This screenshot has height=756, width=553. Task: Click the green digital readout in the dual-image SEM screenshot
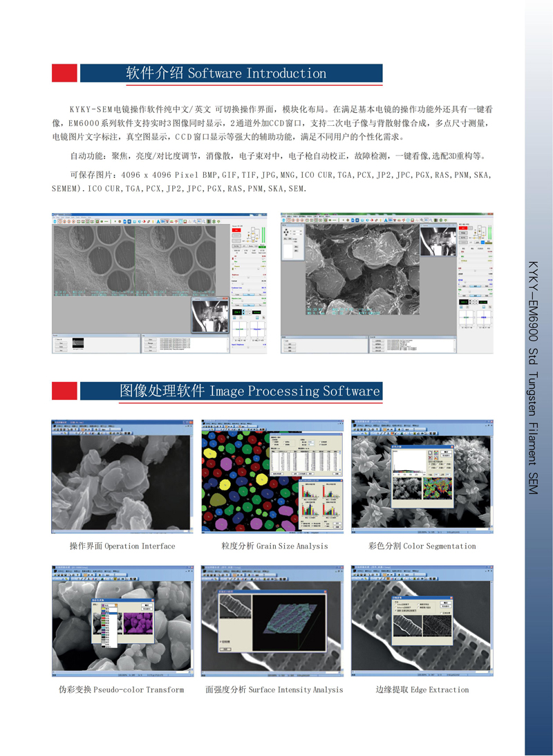point(237,312)
